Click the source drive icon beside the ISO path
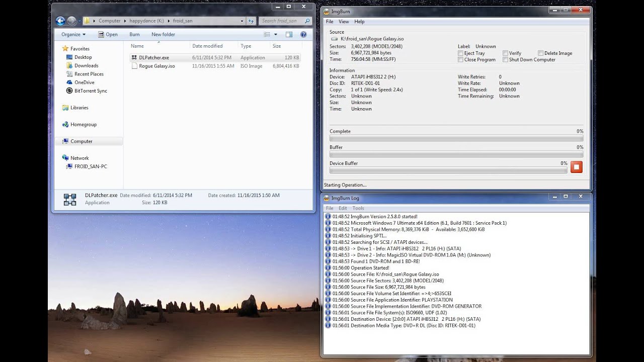 point(335,39)
